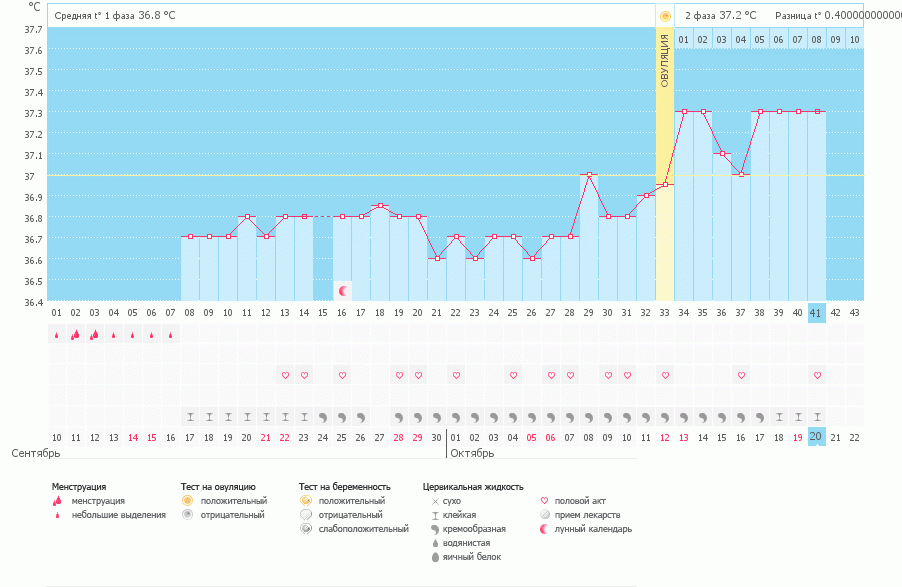Viewport: 902px width, 587px height.
Task: Click the temperature point on cycle day 29
Action: [590, 175]
